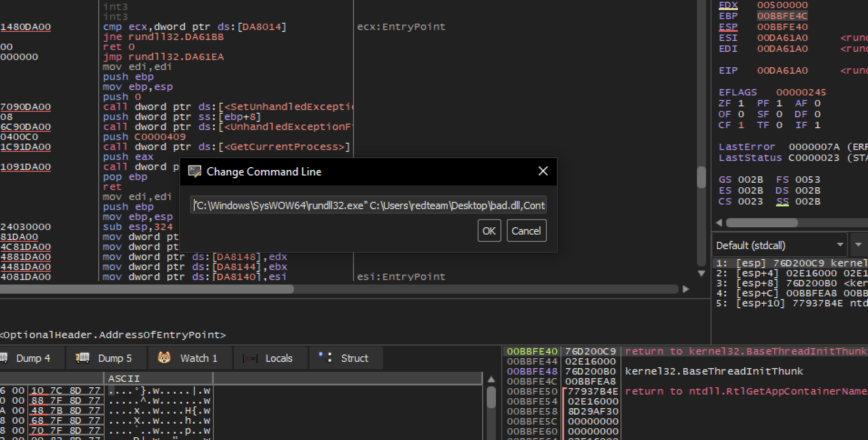Click the disassembly vertical scrollbar thumb
The width and height of the screenshot is (868, 440).
tap(701, 177)
